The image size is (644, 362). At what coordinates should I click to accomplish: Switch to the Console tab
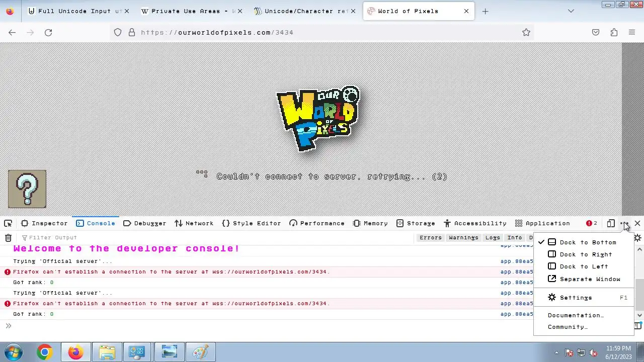tap(96, 223)
